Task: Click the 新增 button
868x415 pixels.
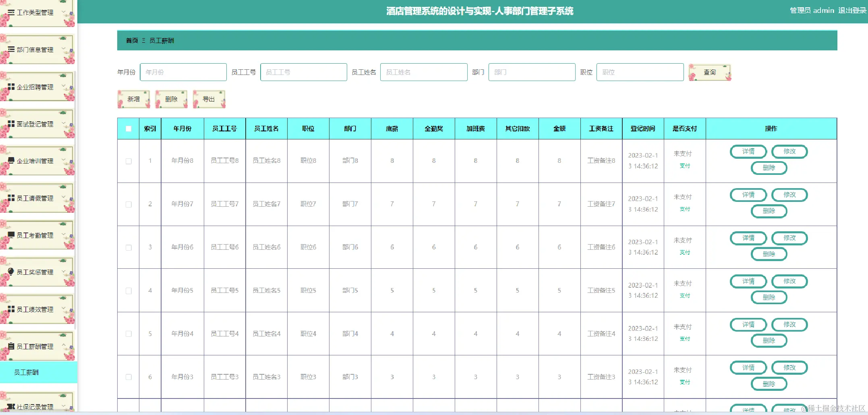Action: [134, 99]
